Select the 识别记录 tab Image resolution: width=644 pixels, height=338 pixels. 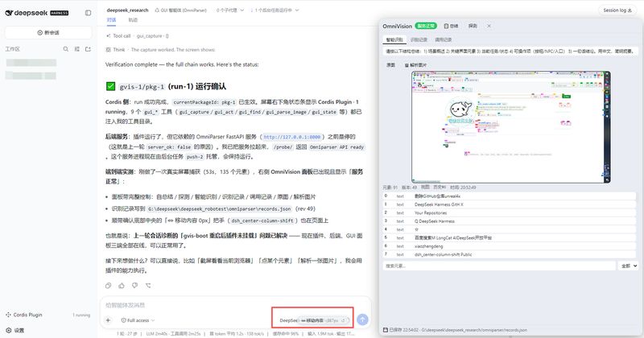pyautogui.click(x=419, y=40)
